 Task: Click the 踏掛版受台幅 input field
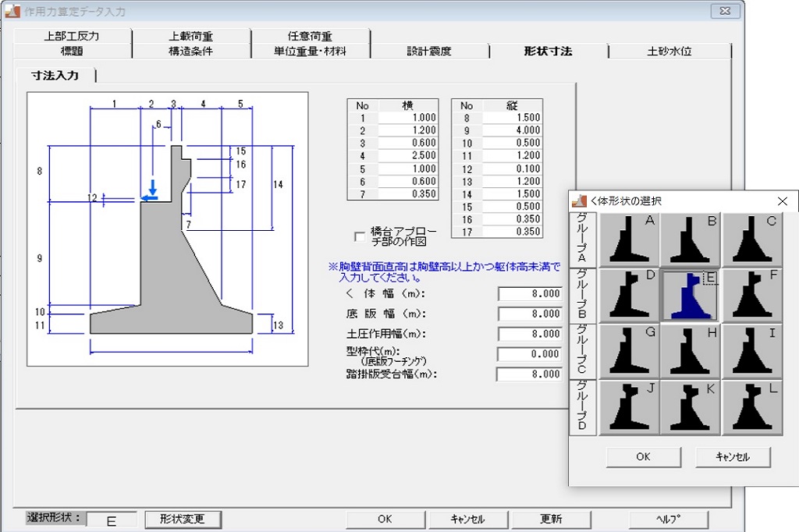(x=530, y=374)
